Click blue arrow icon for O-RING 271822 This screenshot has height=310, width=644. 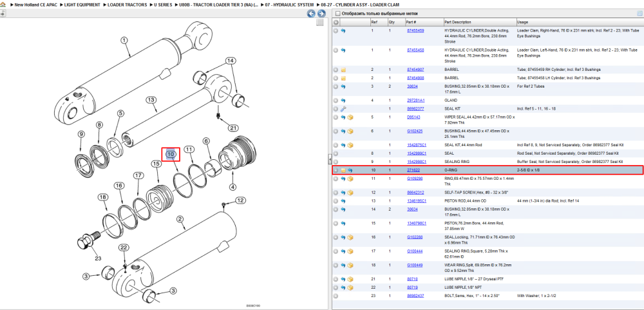point(350,170)
